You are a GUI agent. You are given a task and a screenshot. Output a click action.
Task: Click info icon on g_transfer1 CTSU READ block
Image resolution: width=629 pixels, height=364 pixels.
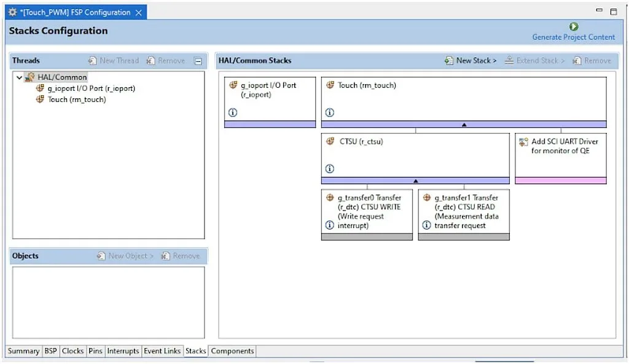coord(426,225)
